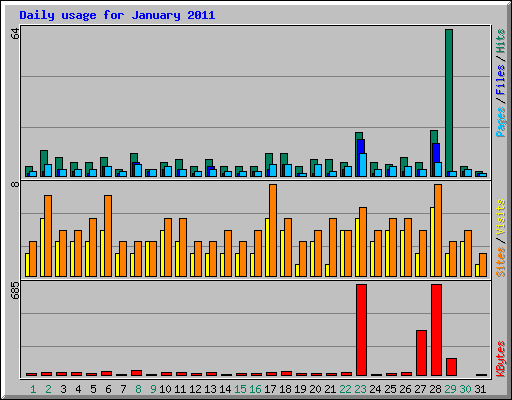
Task: Click the 'Files' legend label
Action: [500, 80]
